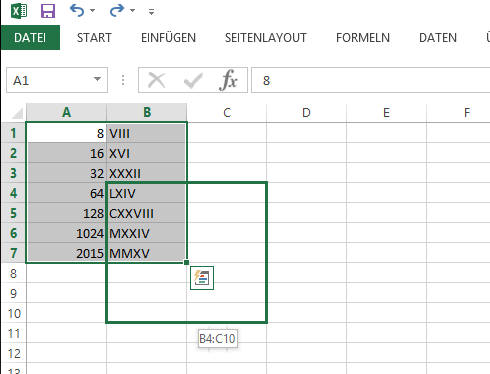Select row 12 header
490x374 pixels.
click(x=14, y=353)
